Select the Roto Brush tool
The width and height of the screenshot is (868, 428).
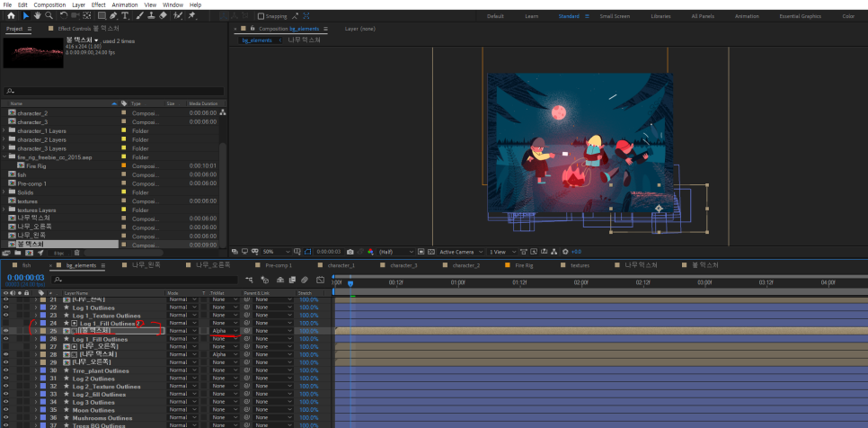click(178, 16)
